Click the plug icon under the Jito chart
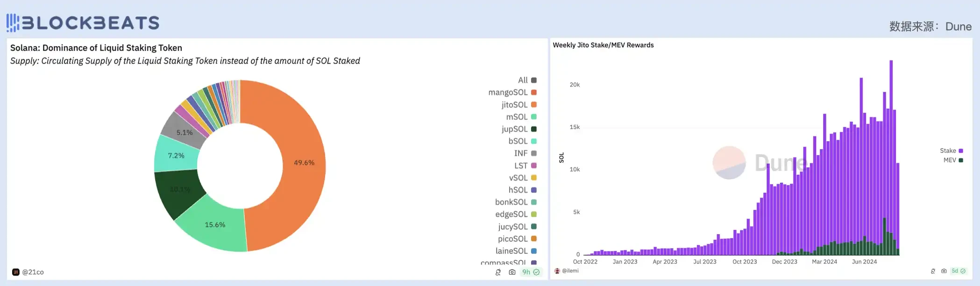Image resolution: width=980 pixels, height=286 pixels. pos(933,271)
